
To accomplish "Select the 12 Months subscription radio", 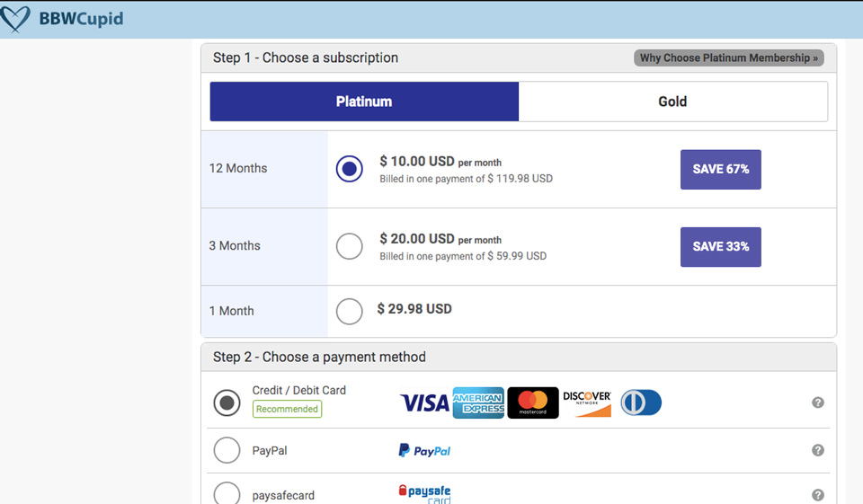I will (349, 169).
